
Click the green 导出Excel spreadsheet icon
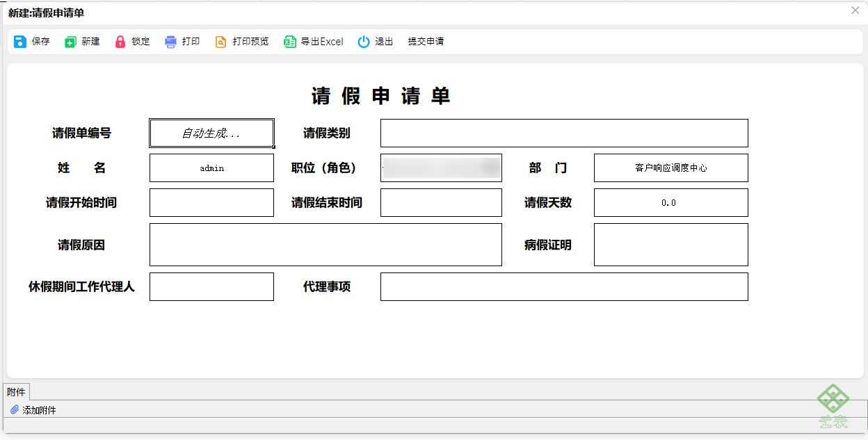tap(290, 42)
